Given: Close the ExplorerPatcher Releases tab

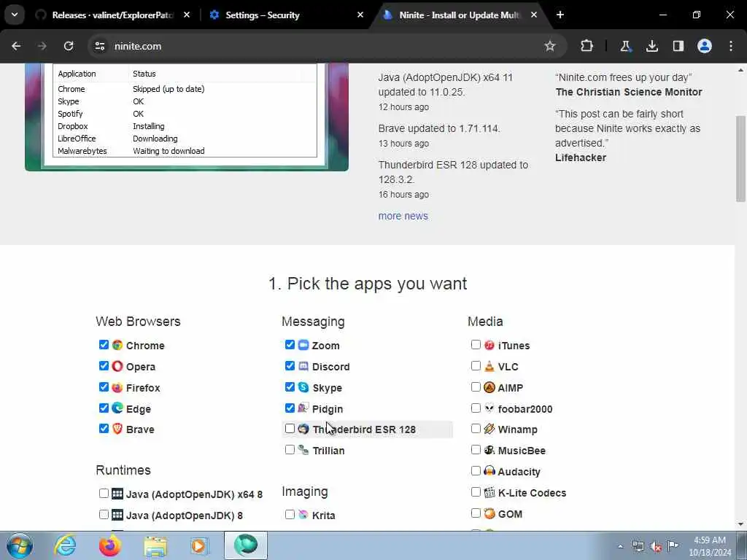Looking at the screenshot, I should [x=187, y=15].
